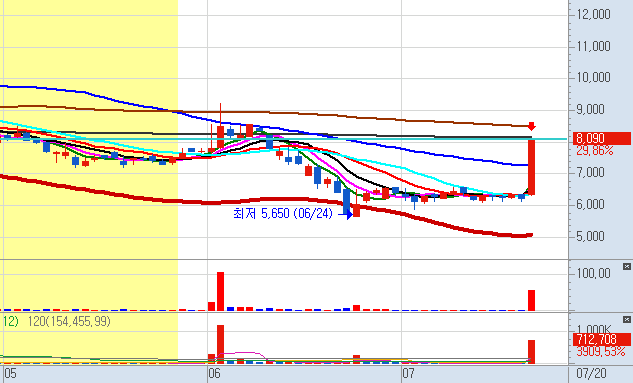The image size is (633, 383).
Task: Click the 3909.53% volume change label
Action: point(601,352)
